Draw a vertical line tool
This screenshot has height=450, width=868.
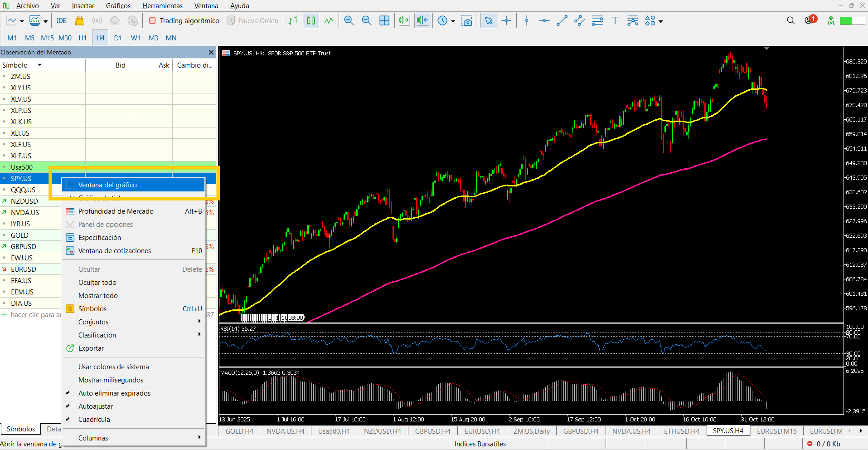[x=526, y=21]
